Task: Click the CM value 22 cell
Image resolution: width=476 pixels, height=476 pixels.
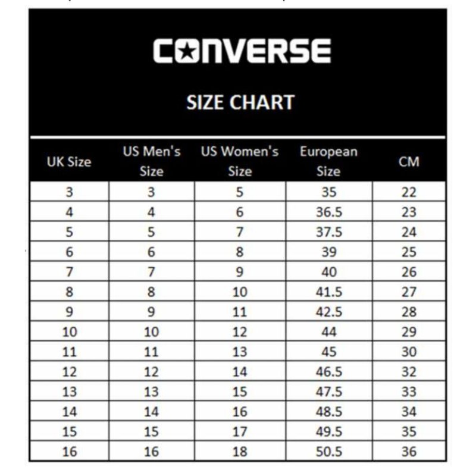Action: [x=409, y=192]
